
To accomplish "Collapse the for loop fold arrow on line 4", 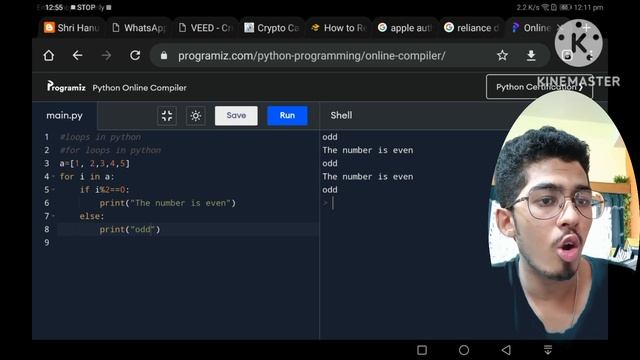I will [x=53, y=177].
